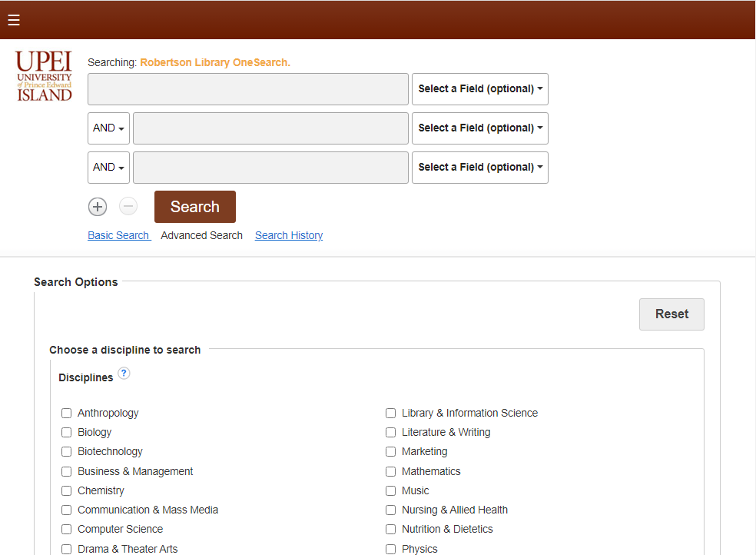The width and height of the screenshot is (756, 555).
Task: Click the Disciplines help question mark icon
Action: (124, 374)
